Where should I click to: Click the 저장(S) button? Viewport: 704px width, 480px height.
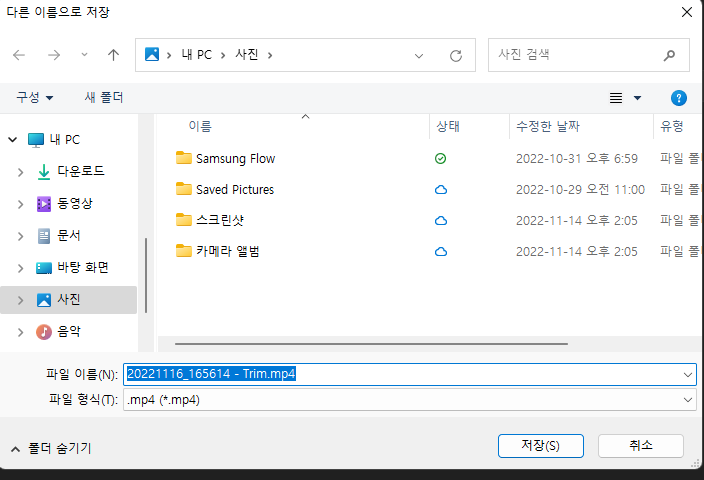(x=541, y=446)
